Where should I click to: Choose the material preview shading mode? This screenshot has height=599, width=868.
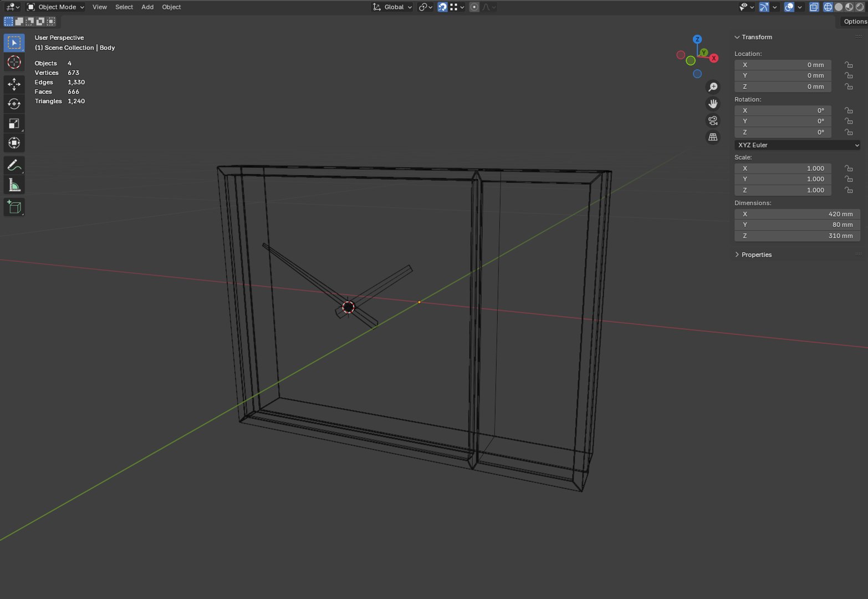(849, 7)
